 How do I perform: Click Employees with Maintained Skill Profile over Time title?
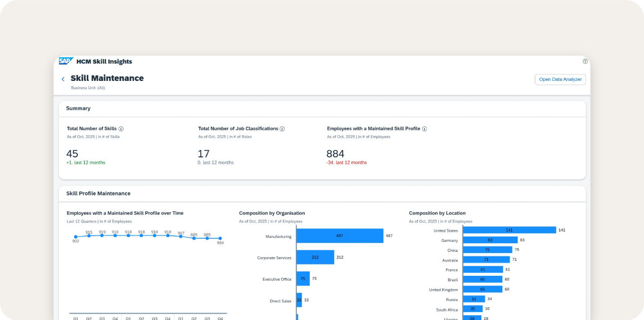(x=125, y=213)
